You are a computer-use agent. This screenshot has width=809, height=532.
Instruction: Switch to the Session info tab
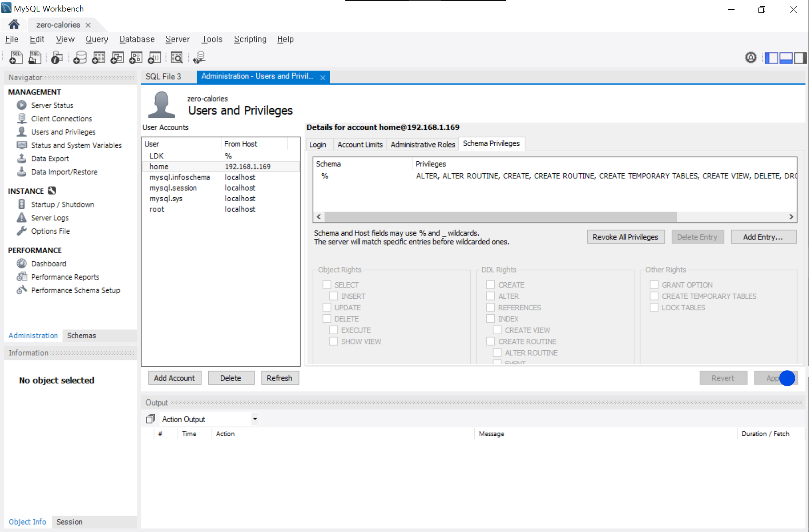(x=69, y=522)
